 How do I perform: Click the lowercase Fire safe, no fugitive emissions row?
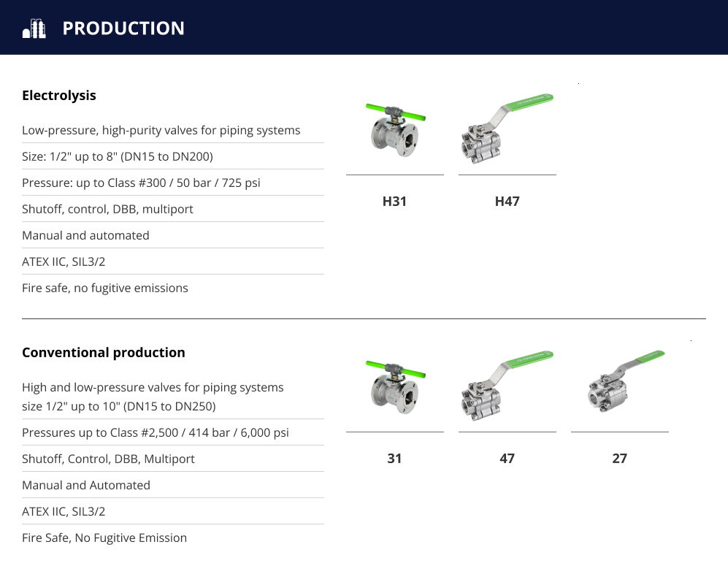(x=173, y=288)
